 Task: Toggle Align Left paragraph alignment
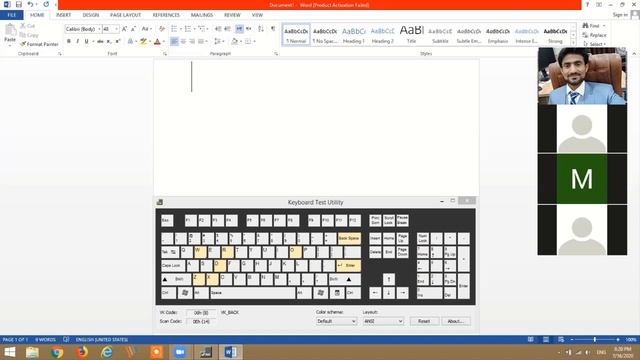[x=174, y=41]
